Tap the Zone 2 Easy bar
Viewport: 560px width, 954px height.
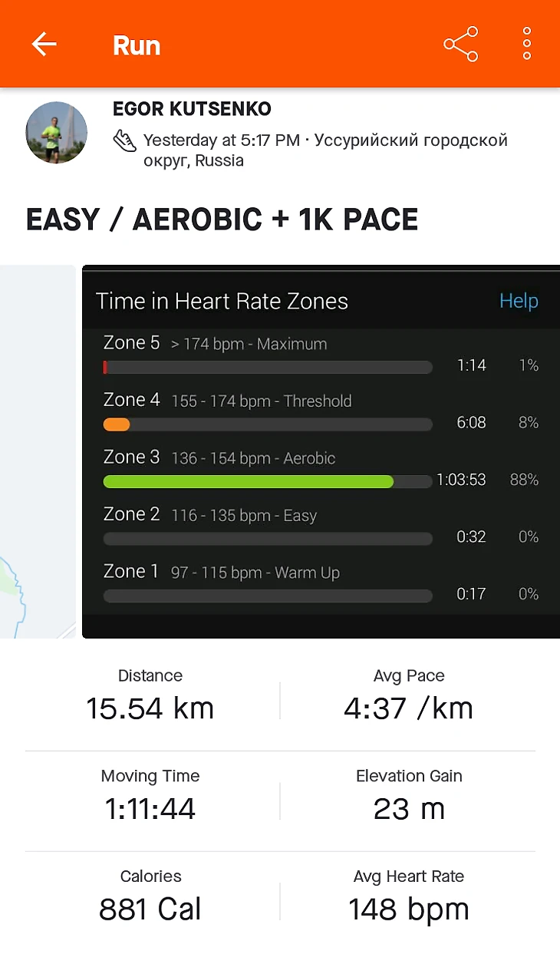[x=267, y=538]
